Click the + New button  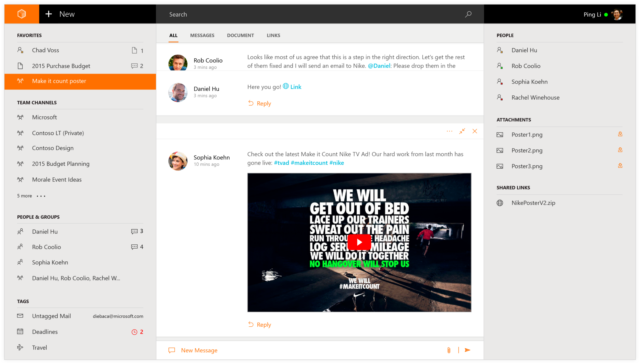click(60, 14)
